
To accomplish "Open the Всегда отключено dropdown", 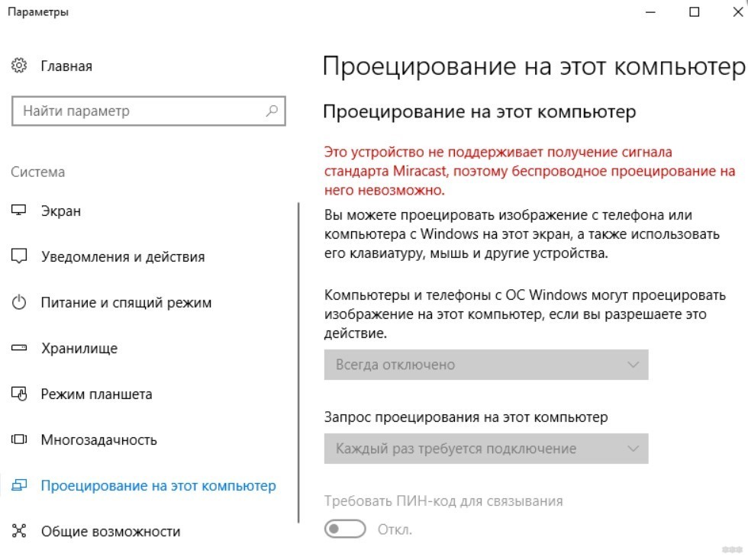I will 488,365.
